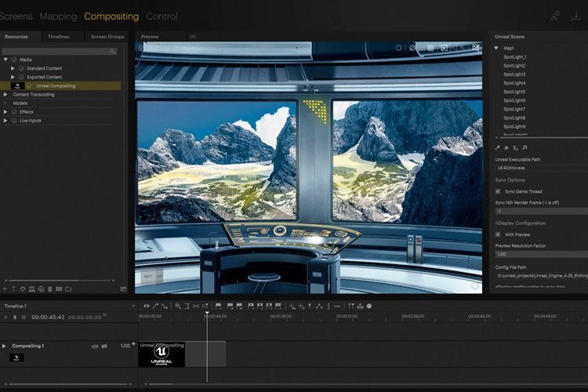588x392 pixels.
Task: Open the Screen Groups tab
Action: [x=107, y=37]
